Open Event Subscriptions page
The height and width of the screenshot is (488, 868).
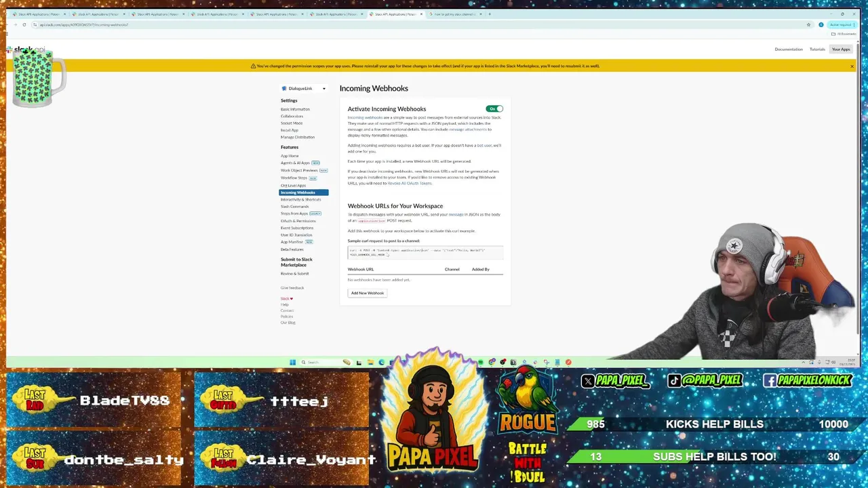point(297,228)
